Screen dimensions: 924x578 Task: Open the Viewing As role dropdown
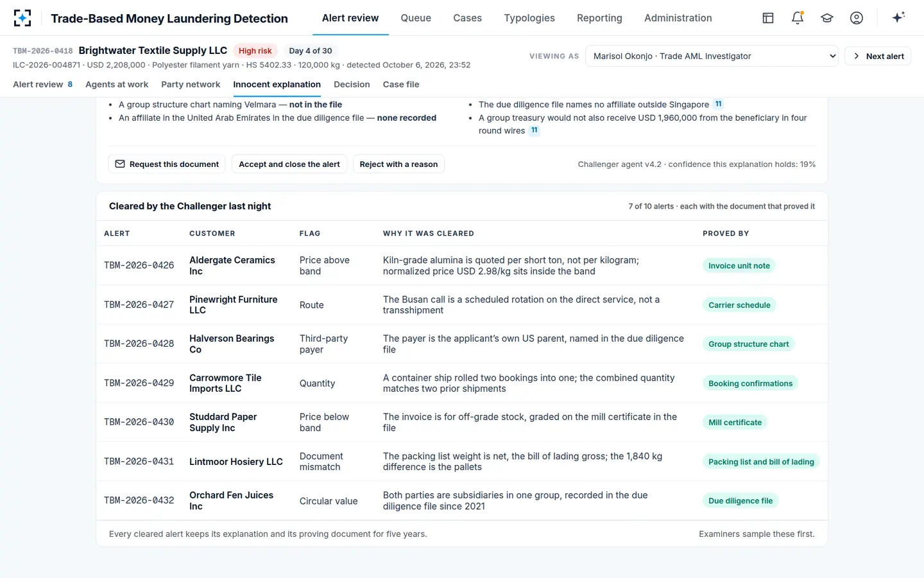pos(712,56)
